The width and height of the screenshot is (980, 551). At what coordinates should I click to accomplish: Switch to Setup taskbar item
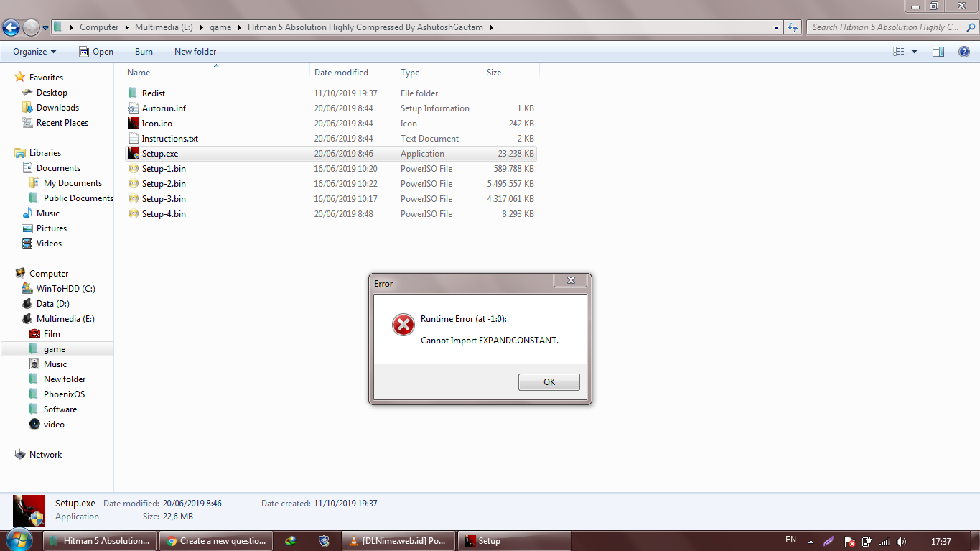tap(515, 541)
